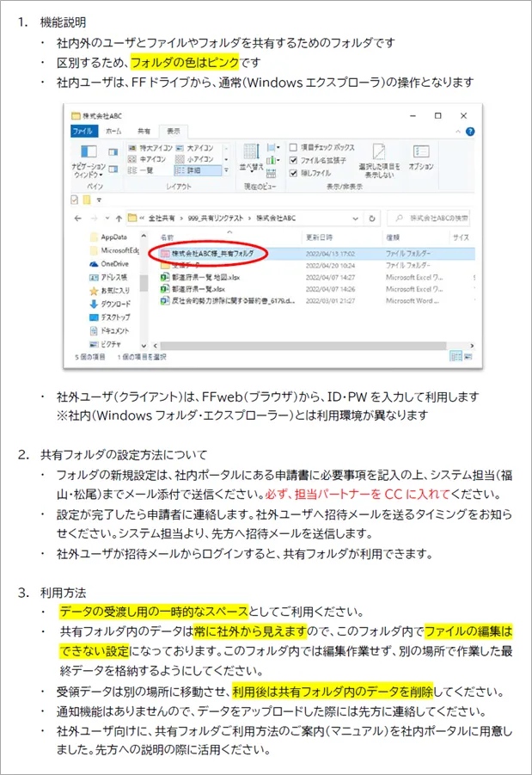Click 全社共有 in address path
The width and height of the screenshot is (532, 775).
click(x=162, y=218)
